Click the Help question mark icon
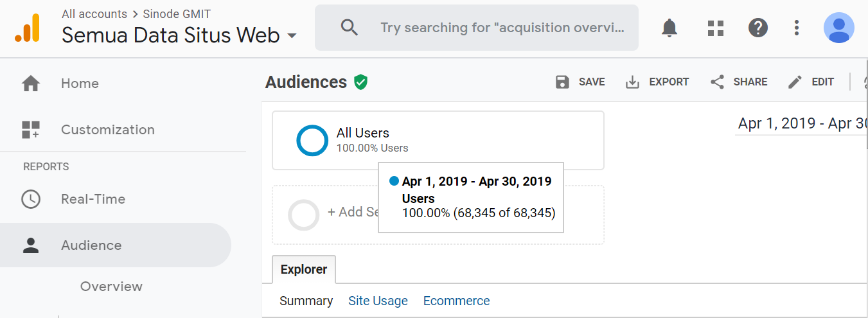This screenshot has width=868, height=318. (x=758, y=28)
